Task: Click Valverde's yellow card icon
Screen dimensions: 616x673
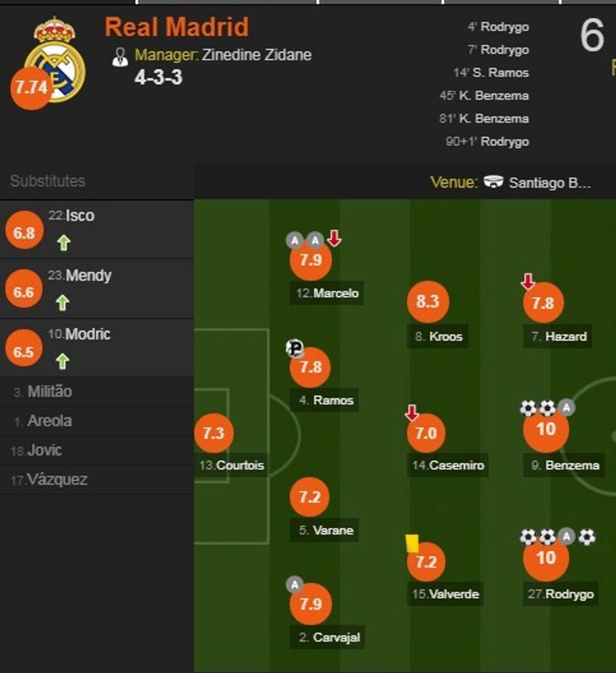Action: tap(412, 543)
